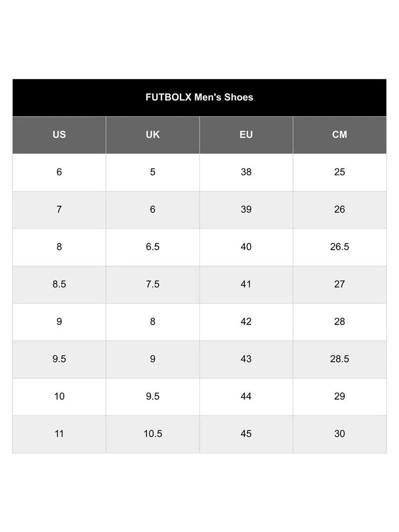The image size is (399, 532).
Task: Click the 25 centimeter cell
Action: pyautogui.click(x=340, y=172)
